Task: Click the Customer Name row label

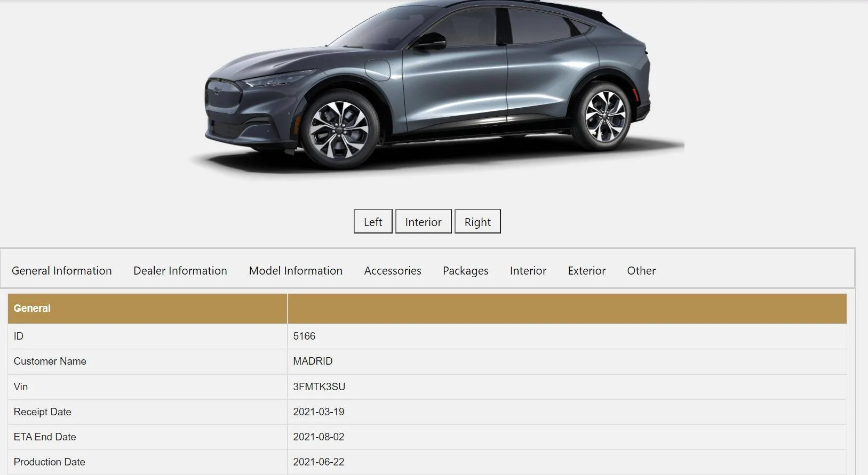Action: point(50,361)
